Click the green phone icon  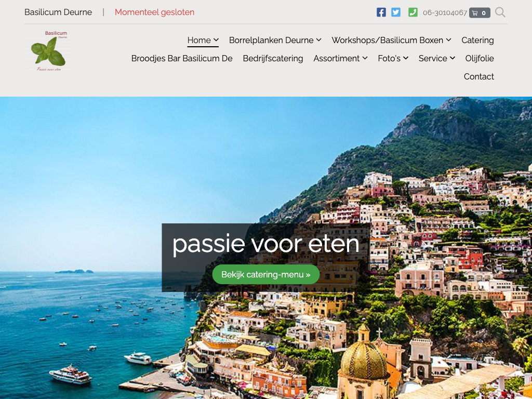point(413,12)
